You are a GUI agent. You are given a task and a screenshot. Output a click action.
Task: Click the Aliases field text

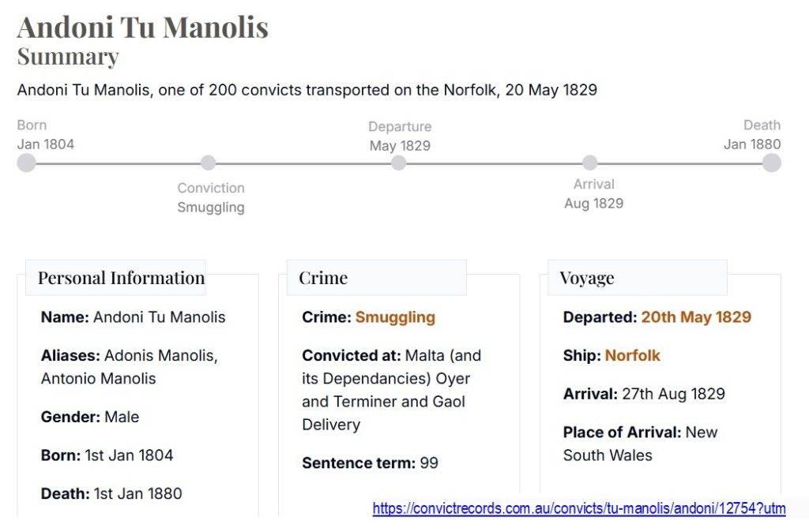(x=130, y=367)
